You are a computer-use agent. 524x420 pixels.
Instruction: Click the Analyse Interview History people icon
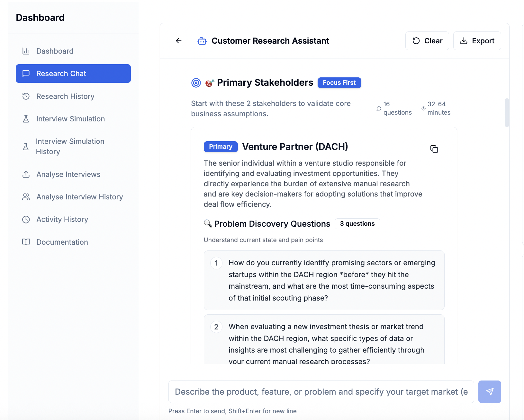click(26, 197)
